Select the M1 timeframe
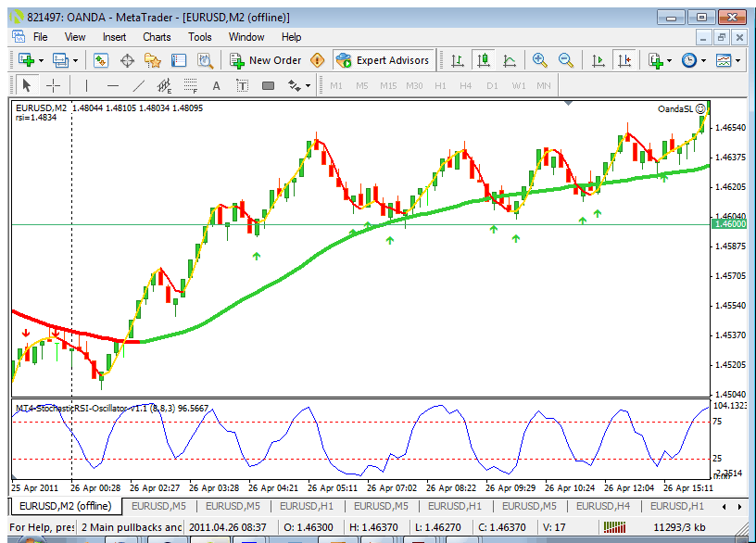Screen dimensions: 756x543 (x=336, y=86)
